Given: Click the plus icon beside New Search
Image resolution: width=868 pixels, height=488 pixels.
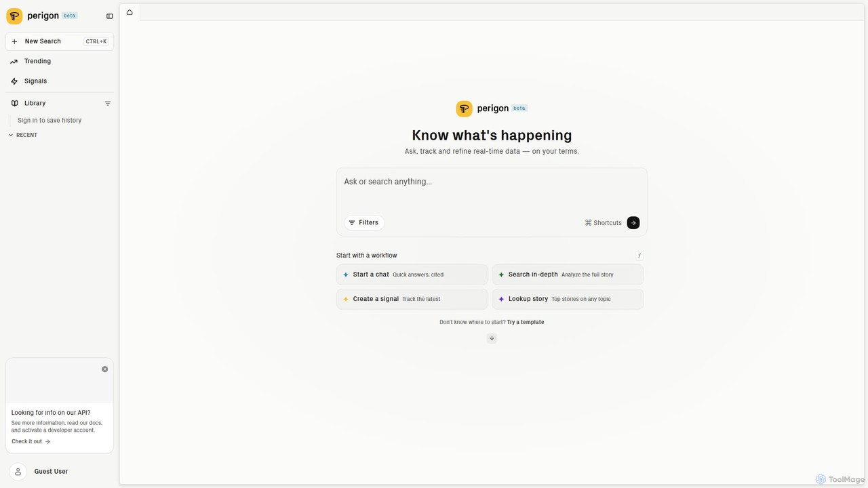Looking at the screenshot, I should (x=14, y=41).
